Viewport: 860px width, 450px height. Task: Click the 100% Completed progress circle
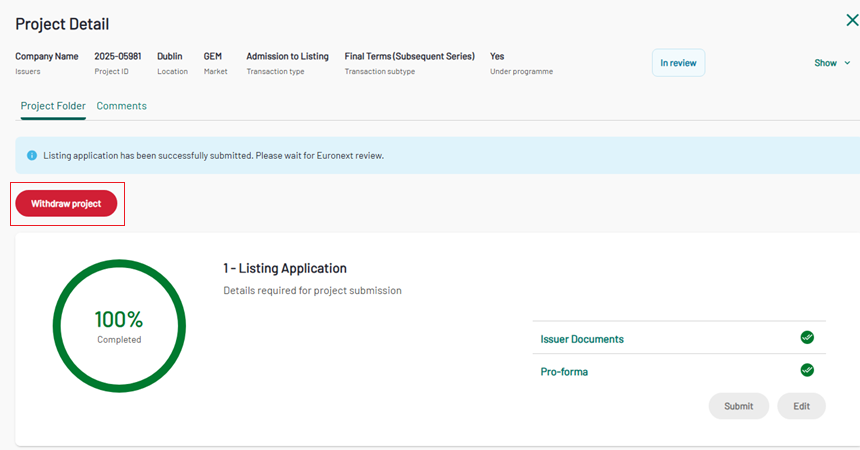pos(119,325)
